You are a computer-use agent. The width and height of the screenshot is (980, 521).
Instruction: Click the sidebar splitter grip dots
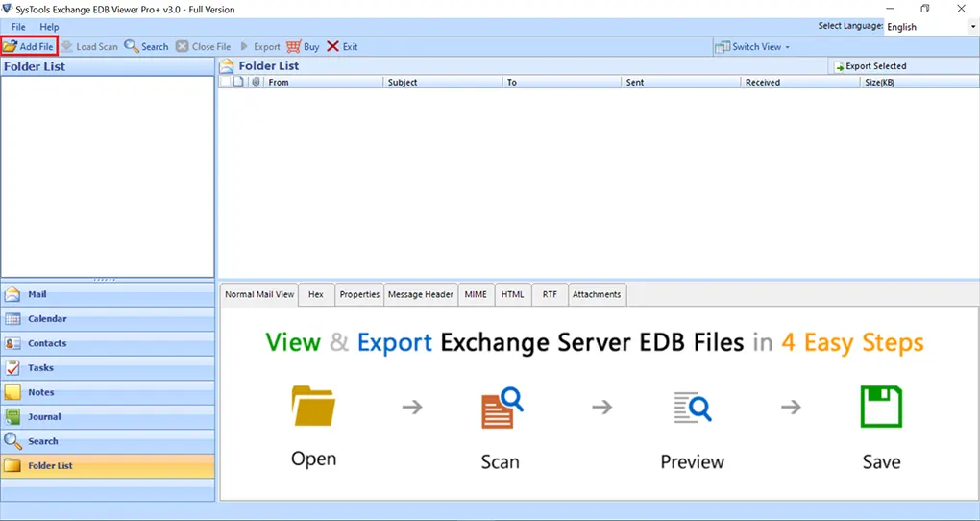[x=105, y=280]
